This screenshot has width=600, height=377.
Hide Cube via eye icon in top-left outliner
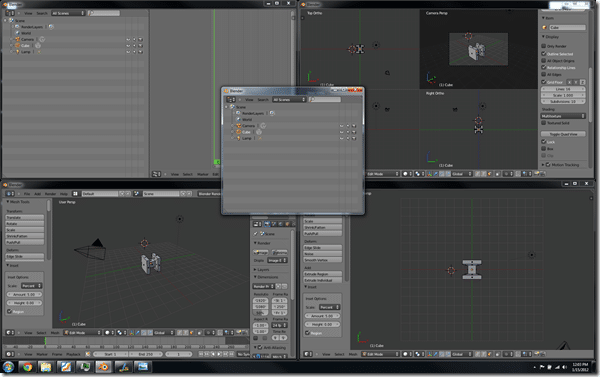[128, 46]
